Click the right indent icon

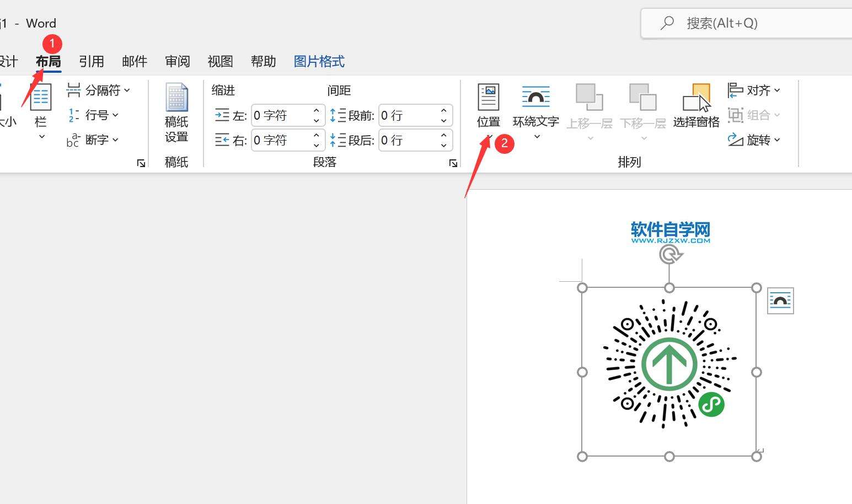(222, 140)
